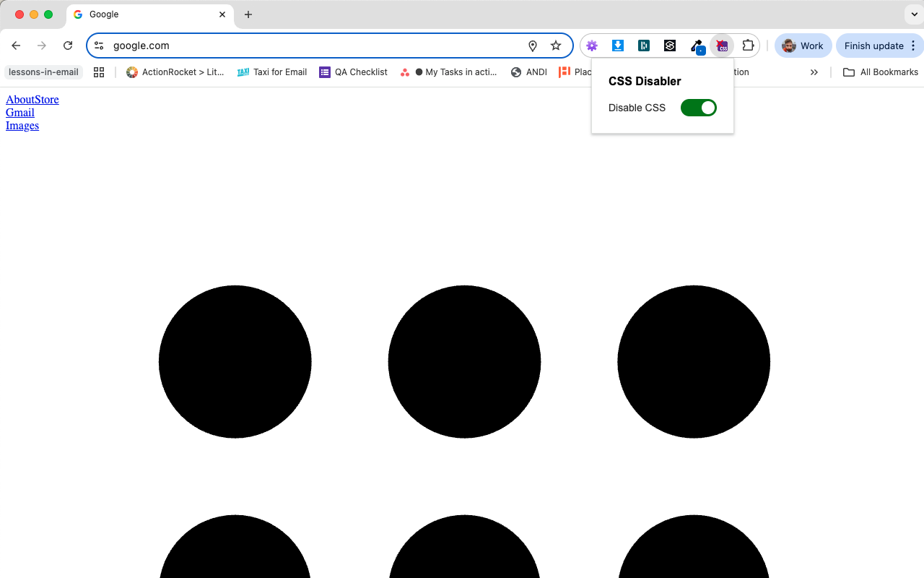Screen dimensions: 924x578
Task: Open the black S extension icon
Action: pyautogui.click(x=670, y=46)
